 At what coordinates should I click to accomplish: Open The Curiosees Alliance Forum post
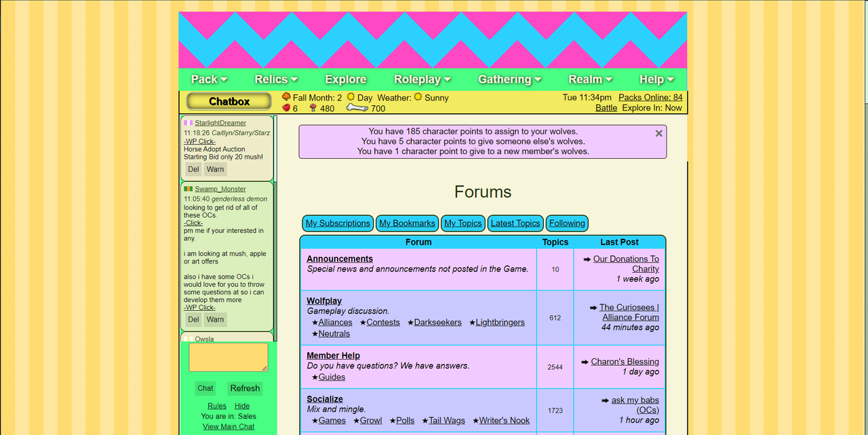629,312
